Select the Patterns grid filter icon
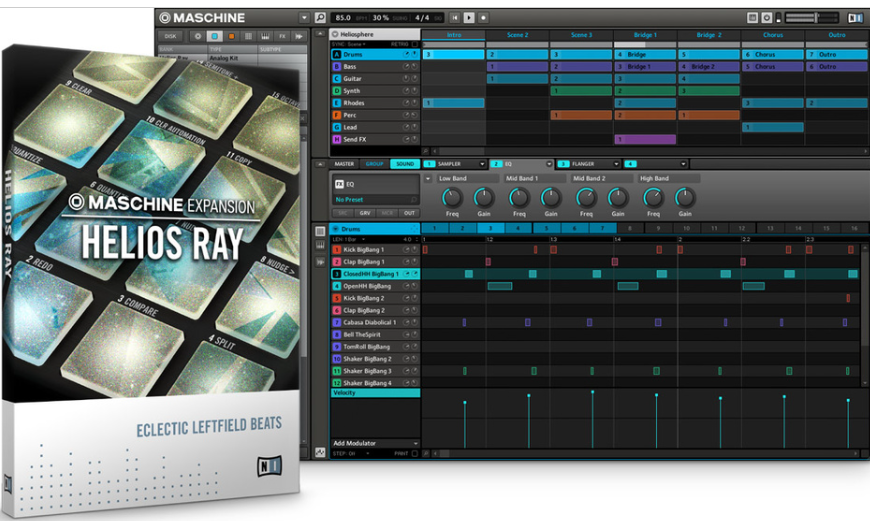This screenshot has height=521, width=870. (248, 36)
